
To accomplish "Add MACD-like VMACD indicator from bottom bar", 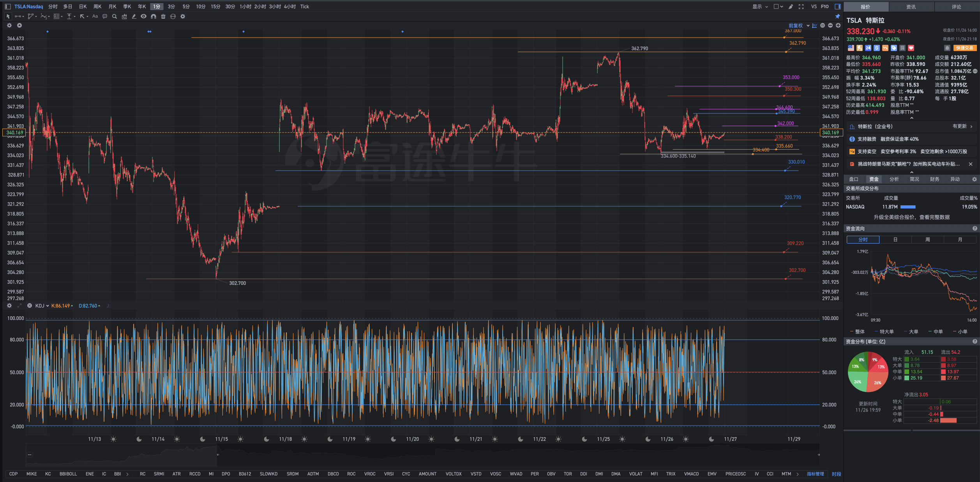I will [x=691, y=474].
